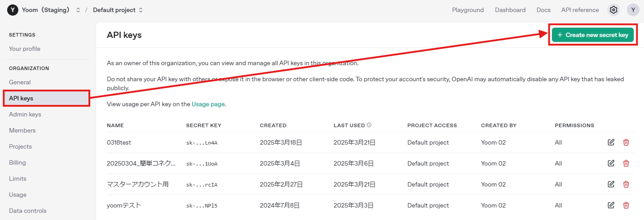The image size is (644, 220).
Task: Open the Usage page link
Action: (x=208, y=104)
